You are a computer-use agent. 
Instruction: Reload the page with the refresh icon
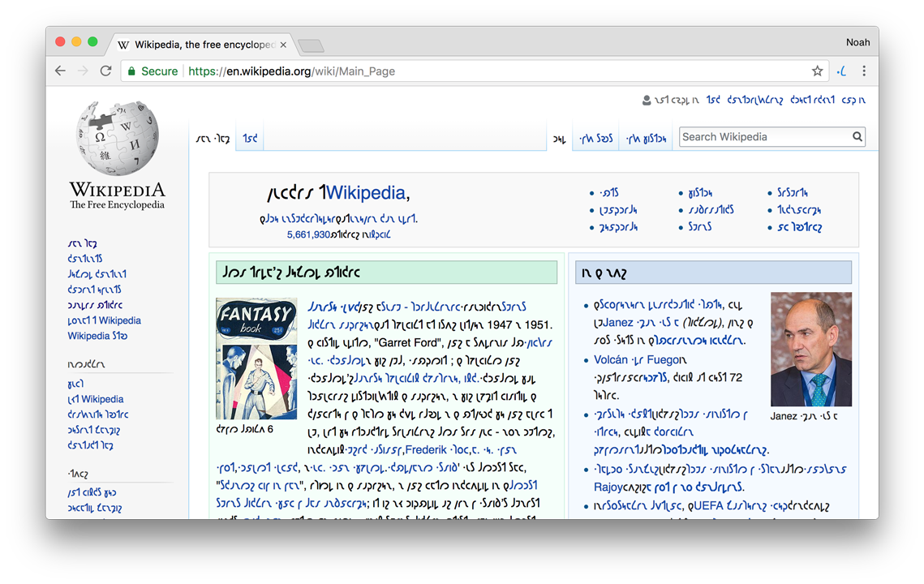[x=106, y=71]
